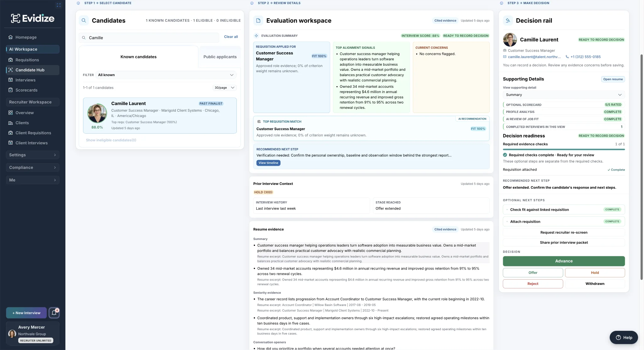
Task: Open the Summary supporting detail dropdown
Action: (x=563, y=95)
